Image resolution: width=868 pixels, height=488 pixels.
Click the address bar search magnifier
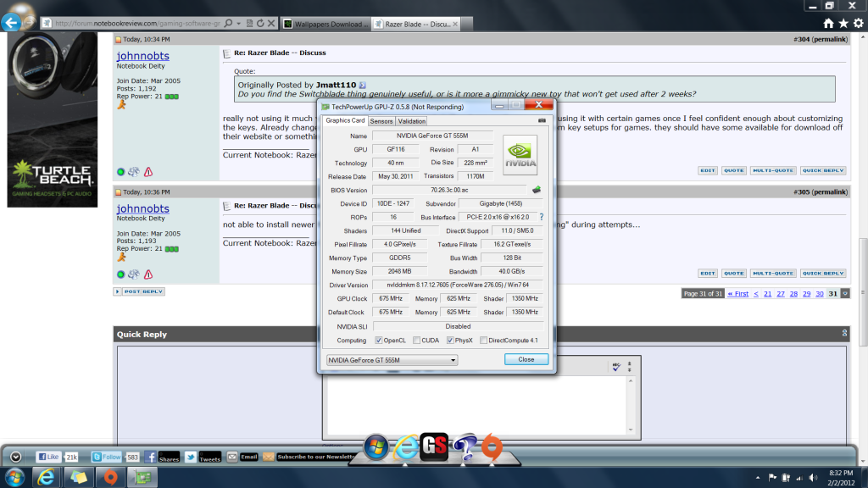228,23
